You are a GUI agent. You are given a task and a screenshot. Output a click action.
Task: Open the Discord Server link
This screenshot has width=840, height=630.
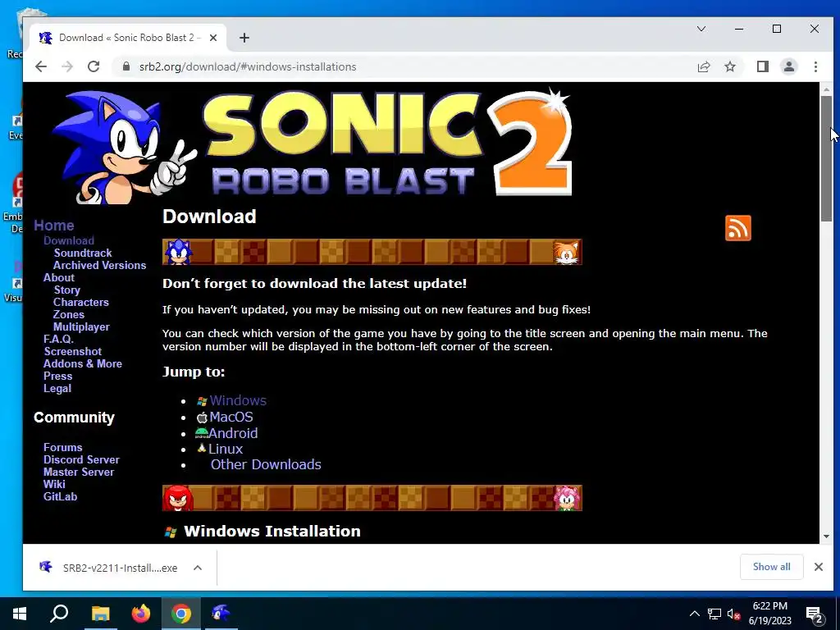(x=81, y=459)
